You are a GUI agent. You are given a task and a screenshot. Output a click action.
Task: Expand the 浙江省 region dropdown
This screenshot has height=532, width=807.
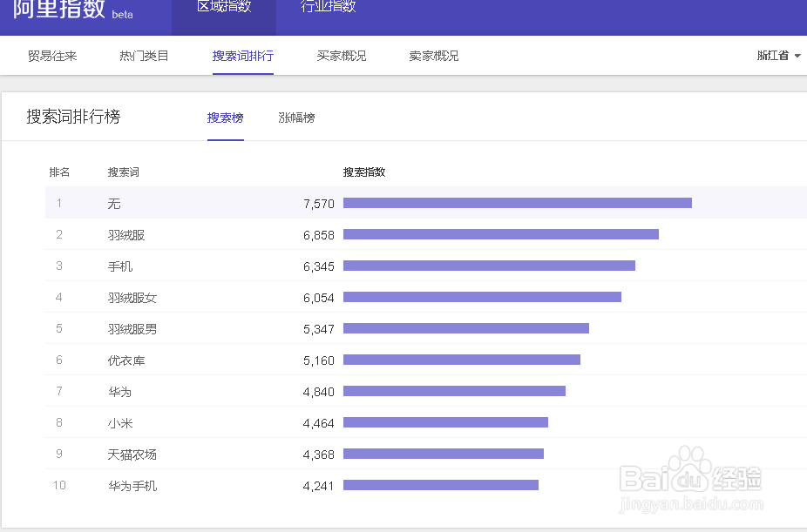coord(779,56)
